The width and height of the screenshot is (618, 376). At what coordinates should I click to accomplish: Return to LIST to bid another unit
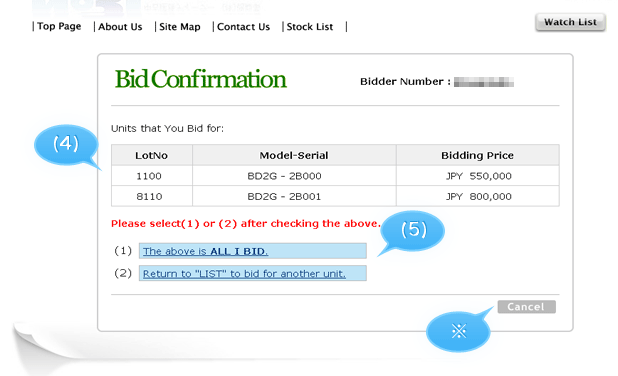pyautogui.click(x=253, y=273)
